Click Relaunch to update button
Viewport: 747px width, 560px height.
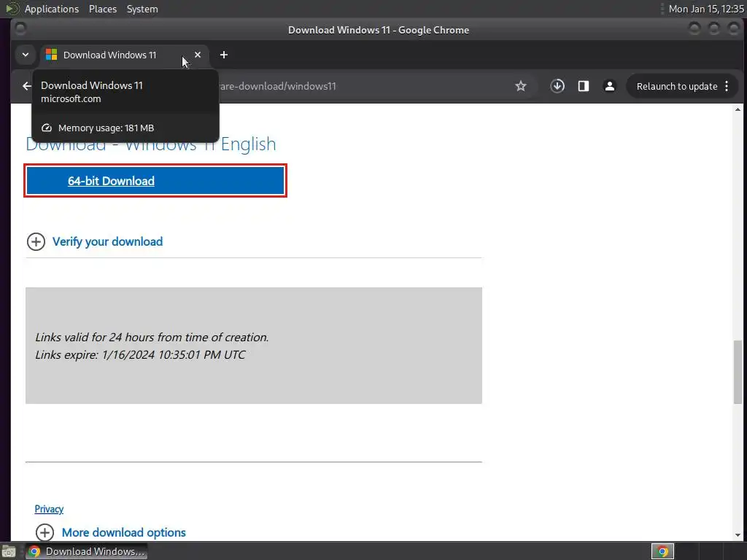click(x=683, y=86)
